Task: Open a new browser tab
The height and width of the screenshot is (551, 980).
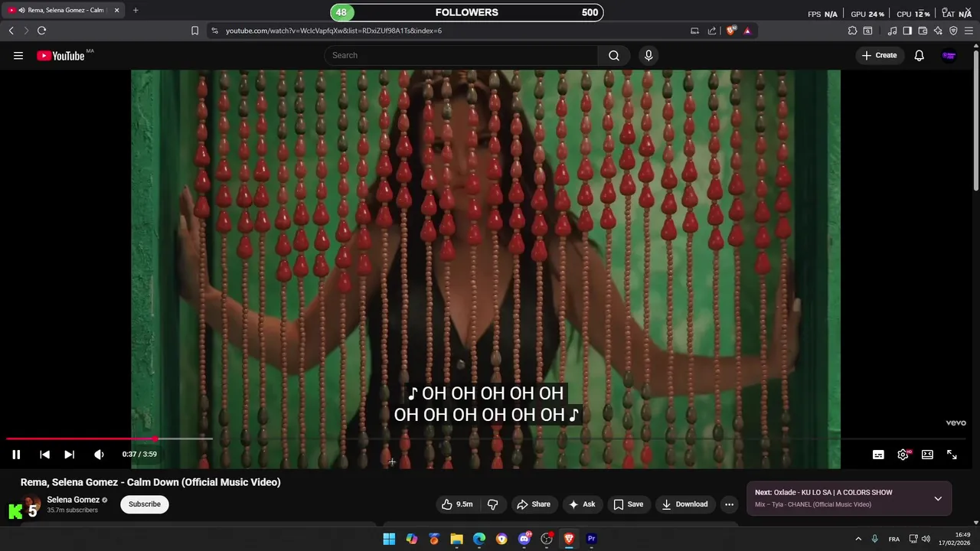Action: click(136, 10)
